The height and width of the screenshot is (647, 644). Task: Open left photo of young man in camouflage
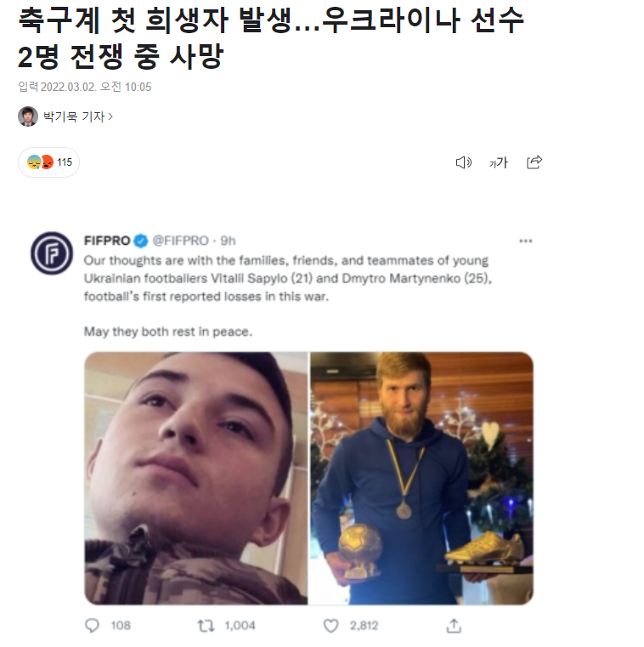click(196, 478)
